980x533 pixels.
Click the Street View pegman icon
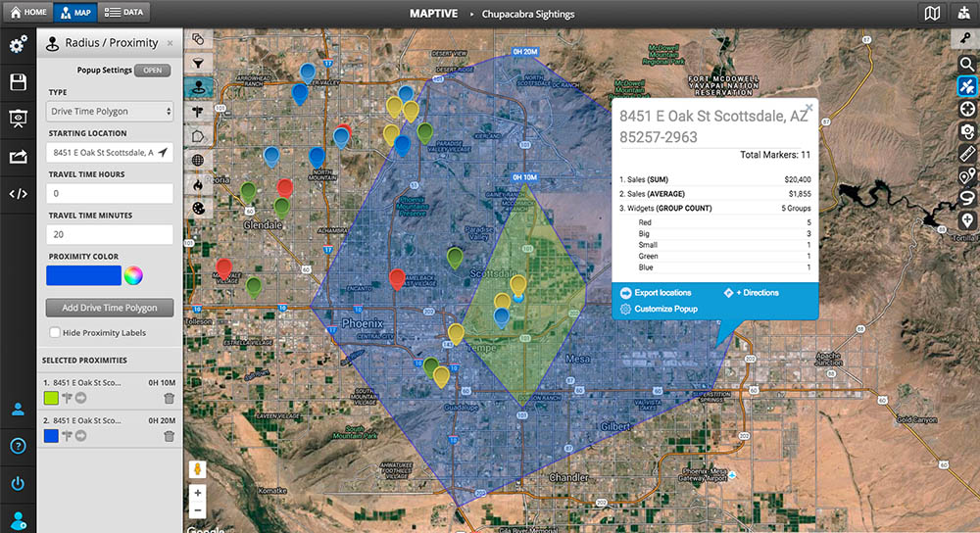point(198,469)
